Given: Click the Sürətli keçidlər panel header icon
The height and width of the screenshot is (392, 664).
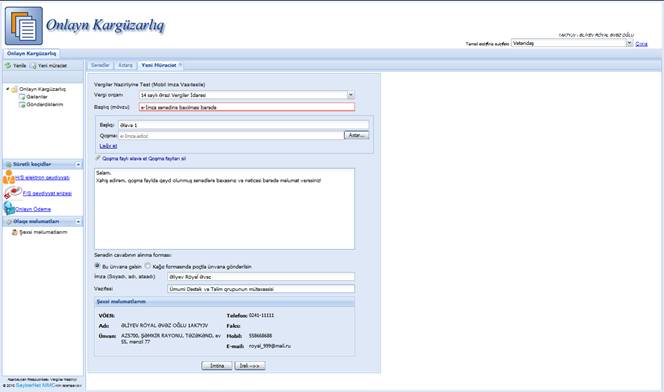Looking at the screenshot, I should pyautogui.click(x=8, y=164).
